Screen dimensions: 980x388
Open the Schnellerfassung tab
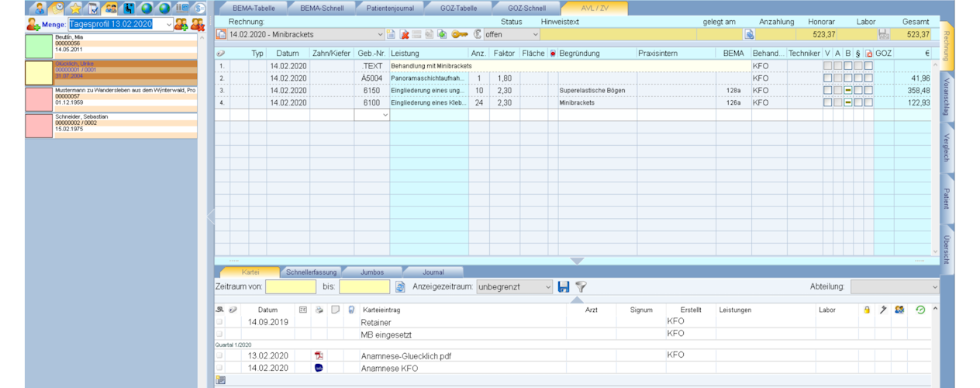point(311,272)
